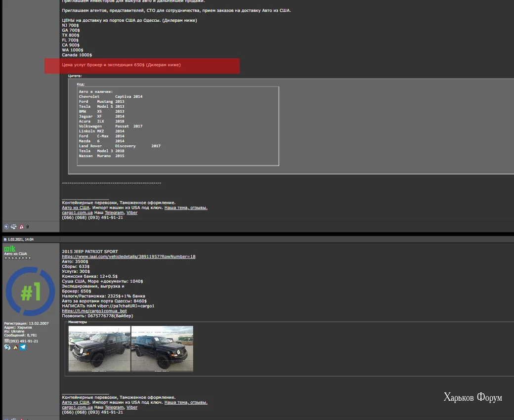This screenshot has height=420, width=514.
Task: Click the rank stars under Авто из США
Action: (17, 258)
